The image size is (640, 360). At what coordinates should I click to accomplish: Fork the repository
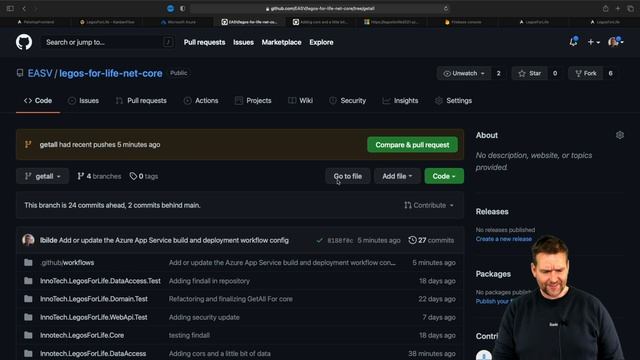click(586, 73)
